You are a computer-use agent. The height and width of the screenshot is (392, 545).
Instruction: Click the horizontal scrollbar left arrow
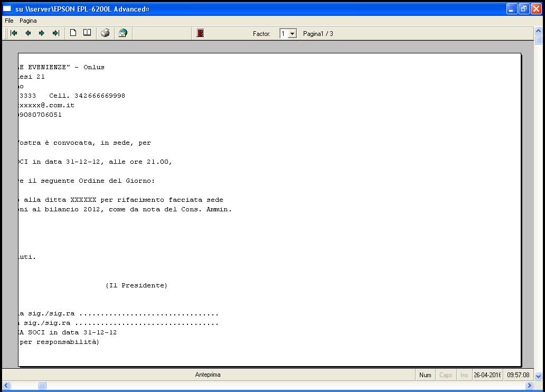[x=6, y=385]
